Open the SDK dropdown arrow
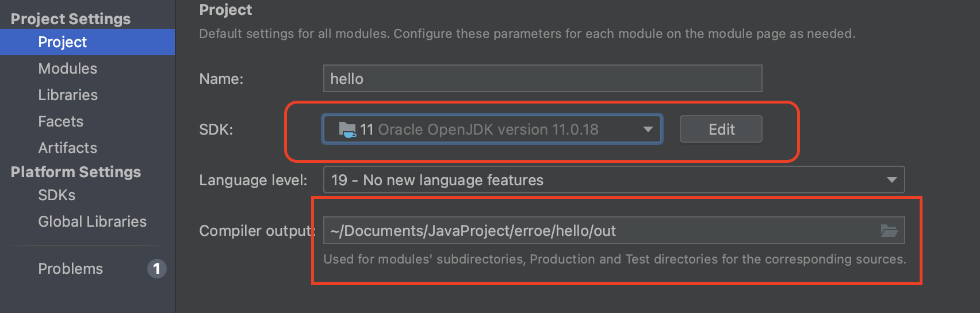The height and width of the screenshot is (313, 980). (648, 129)
